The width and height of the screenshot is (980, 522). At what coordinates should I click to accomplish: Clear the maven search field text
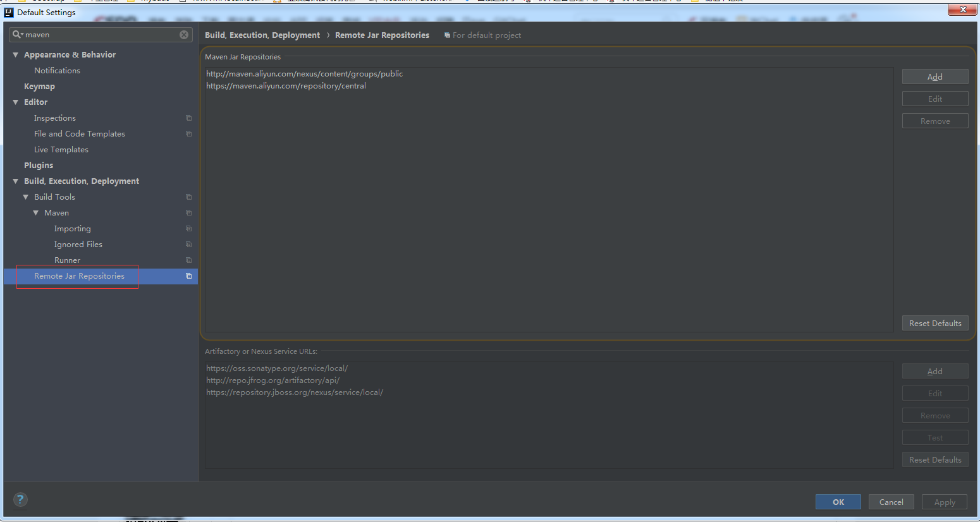184,35
